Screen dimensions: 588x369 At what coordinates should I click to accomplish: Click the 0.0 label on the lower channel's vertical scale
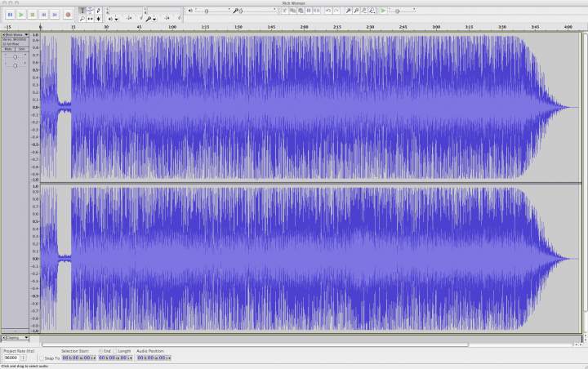click(35, 259)
